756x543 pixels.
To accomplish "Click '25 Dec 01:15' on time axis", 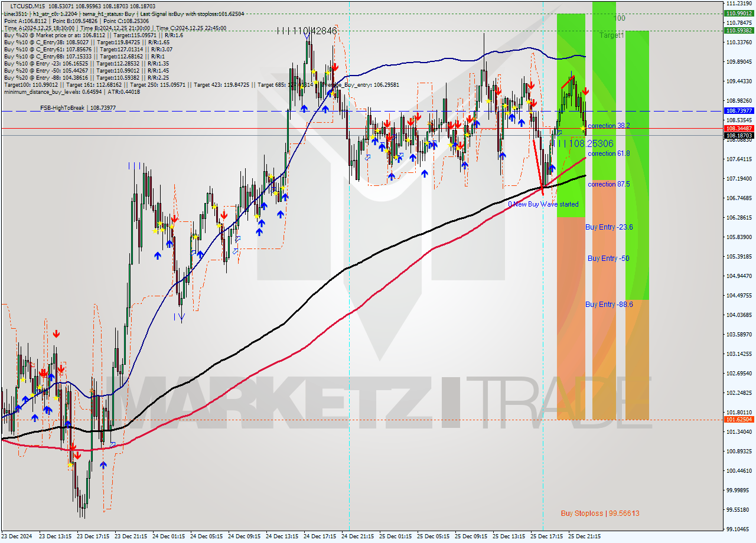I will (x=395, y=537).
